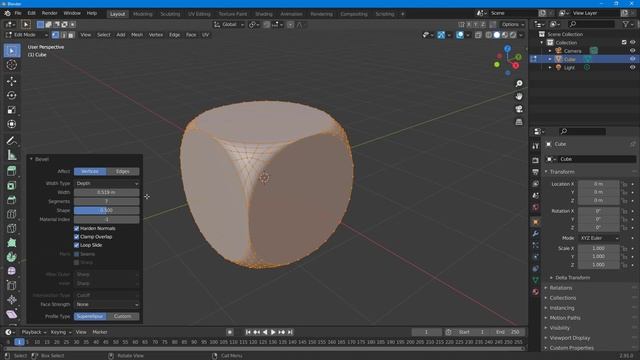Select the Spin tool
Viewport: 640px width, 360px height.
(12, 257)
